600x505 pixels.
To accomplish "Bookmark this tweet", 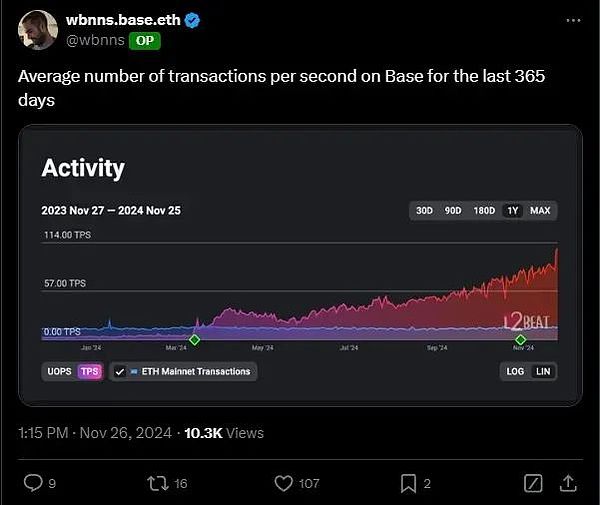I will [x=408, y=483].
